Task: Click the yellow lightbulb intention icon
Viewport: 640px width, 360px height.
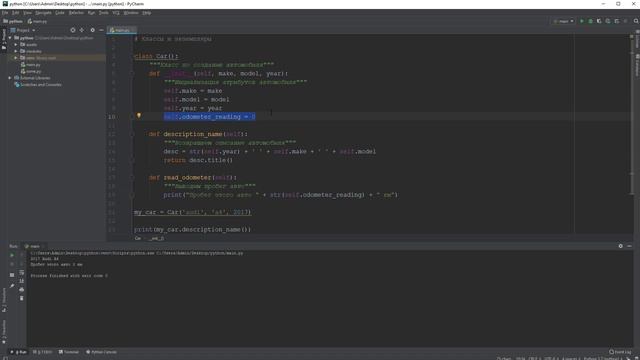Action: (x=139, y=116)
